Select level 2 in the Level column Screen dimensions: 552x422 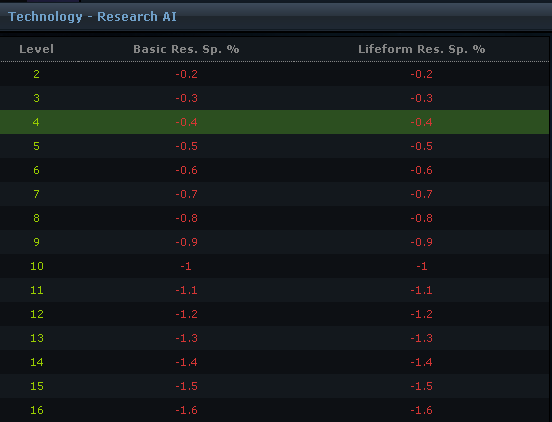click(x=36, y=74)
